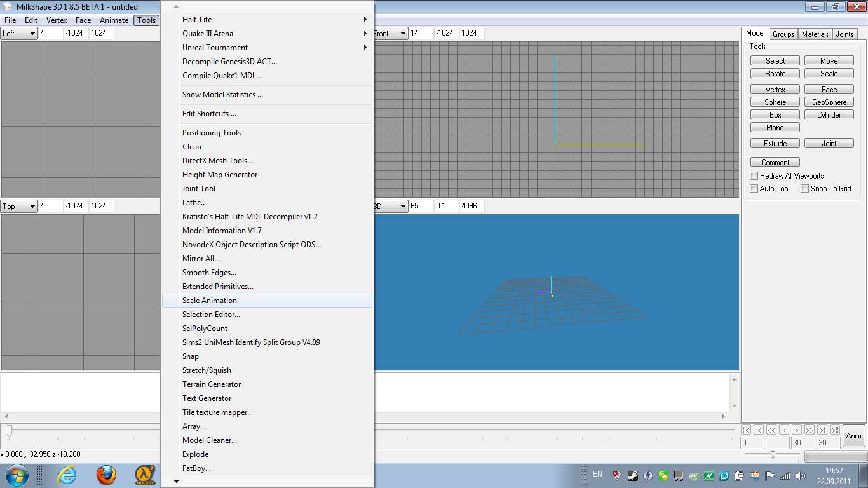Open the Windows Start menu orb
868x488 pixels.
coord(16,475)
